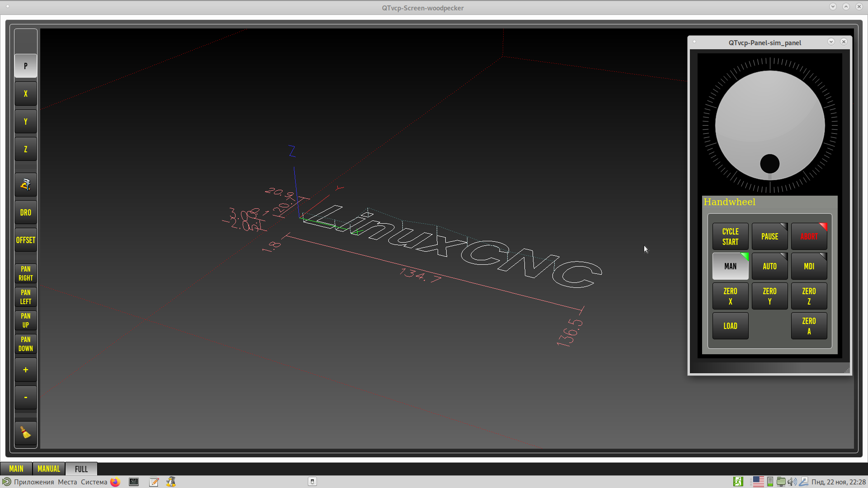Open sim_panel window menu chevron
Image resolution: width=868 pixels, height=488 pixels.
pos(831,42)
